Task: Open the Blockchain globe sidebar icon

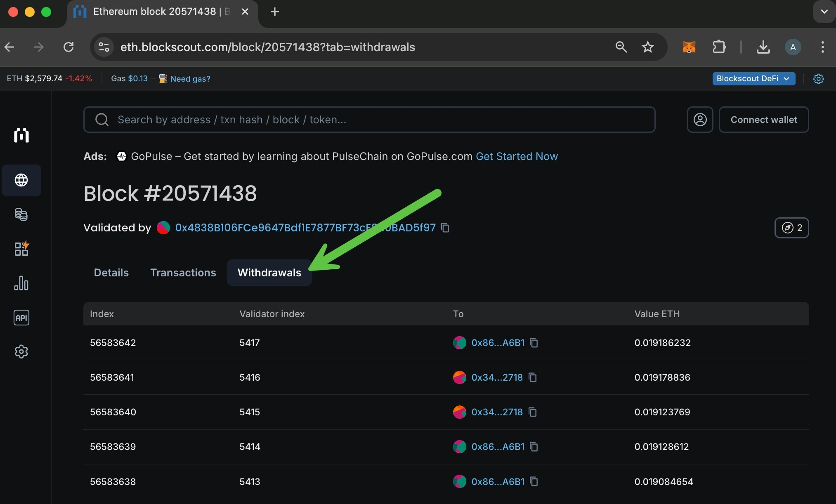Action: point(21,180)
